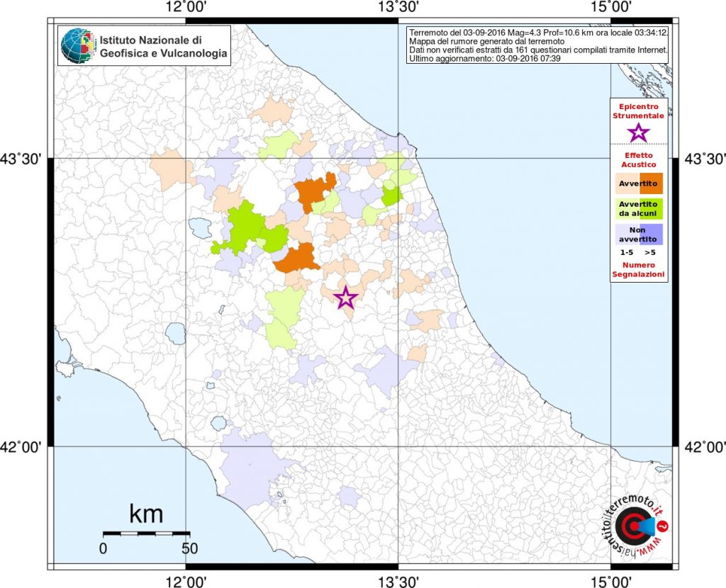Click the black and white scale bar

pos(146,533)
